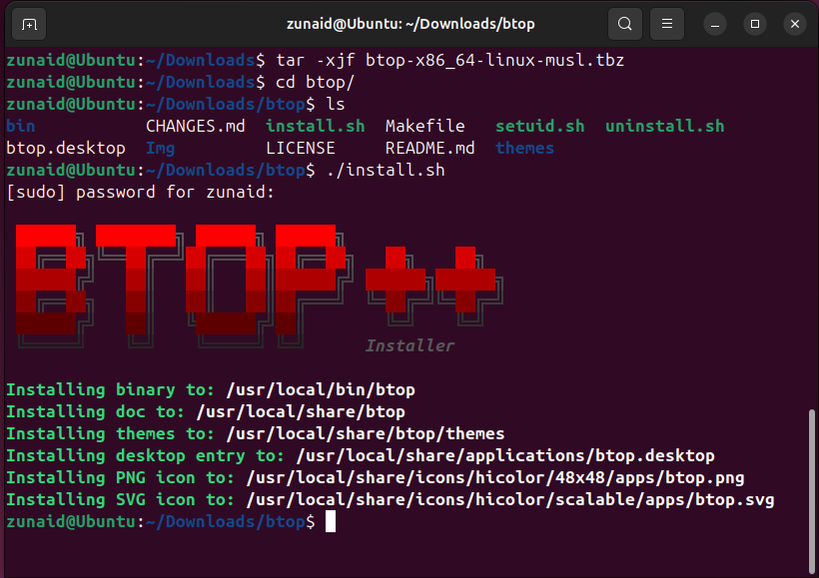Viewport: 819px width, 578px height.
Task: Click the terminal icon in the header bar
Action: click(x=28, y=23)
